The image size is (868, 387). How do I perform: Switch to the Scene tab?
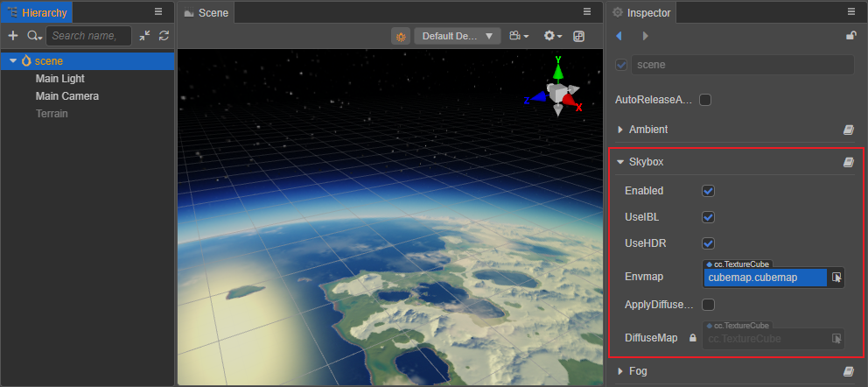coord(206,12)
